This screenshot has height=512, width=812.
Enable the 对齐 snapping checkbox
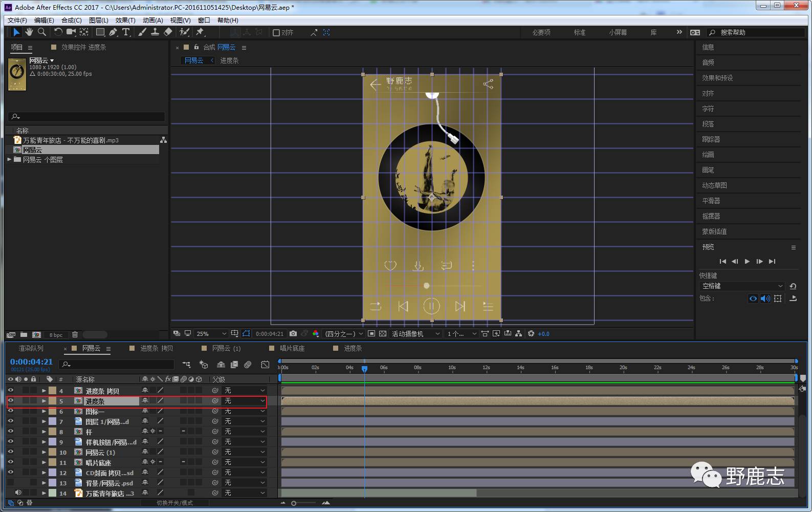point(276,33)
